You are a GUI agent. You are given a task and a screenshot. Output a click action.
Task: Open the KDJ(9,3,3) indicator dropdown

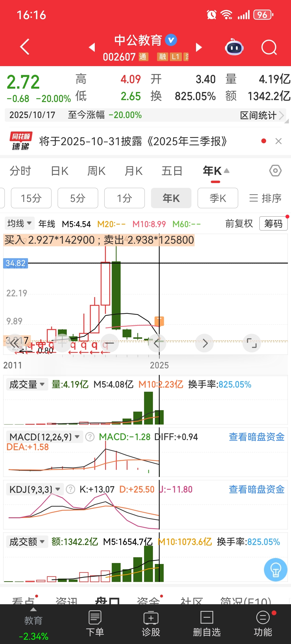coord(35,489)
